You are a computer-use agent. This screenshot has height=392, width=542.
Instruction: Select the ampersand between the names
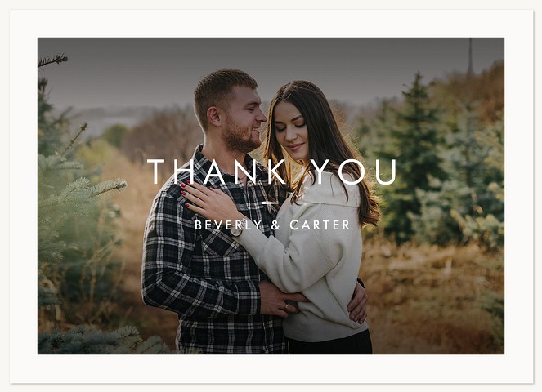275,225
